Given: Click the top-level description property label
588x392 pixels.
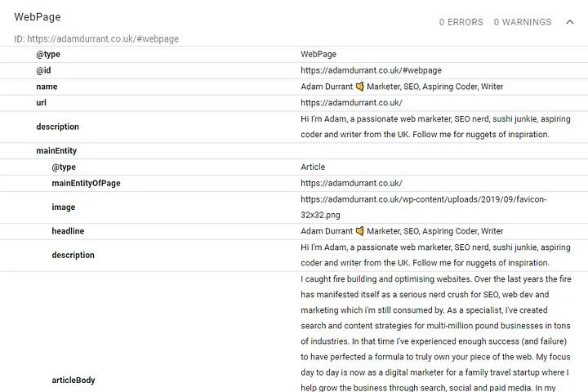Looking at the screenshot, I should coord(57,127).
